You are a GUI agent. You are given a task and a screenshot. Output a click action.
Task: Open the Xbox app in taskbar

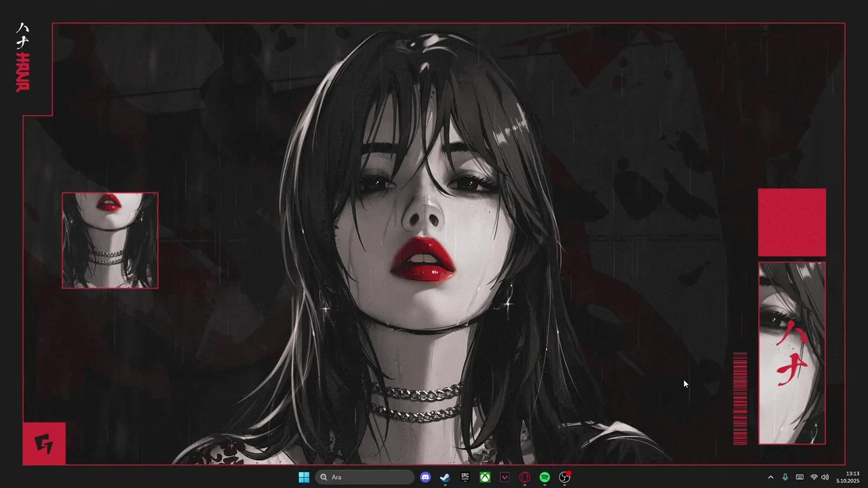[x=485, y=477]
